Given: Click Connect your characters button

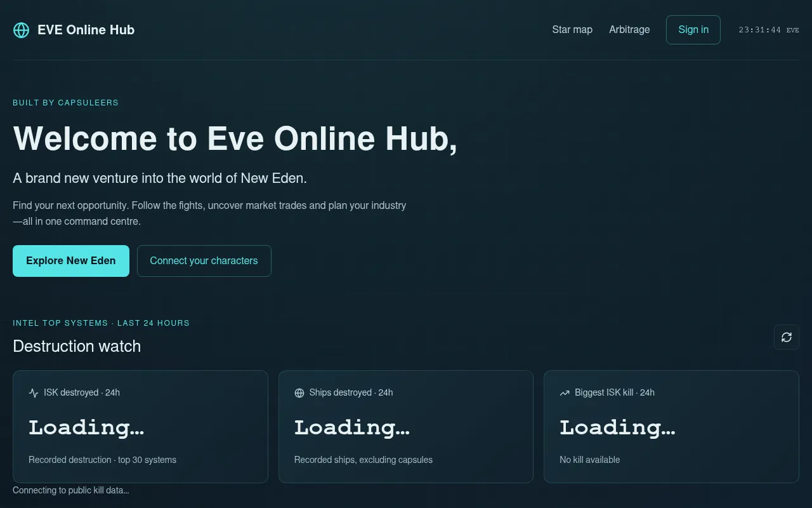Looking at the screenshot, I should (204, 261).
